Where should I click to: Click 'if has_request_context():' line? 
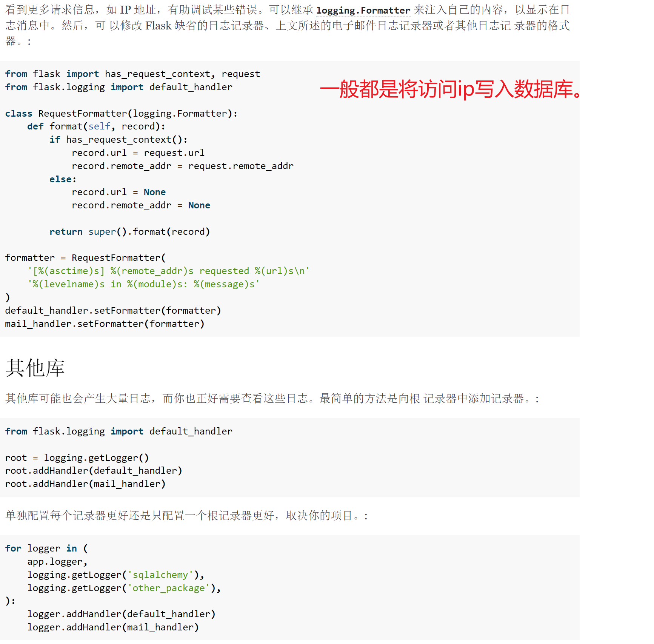point(118,140)
